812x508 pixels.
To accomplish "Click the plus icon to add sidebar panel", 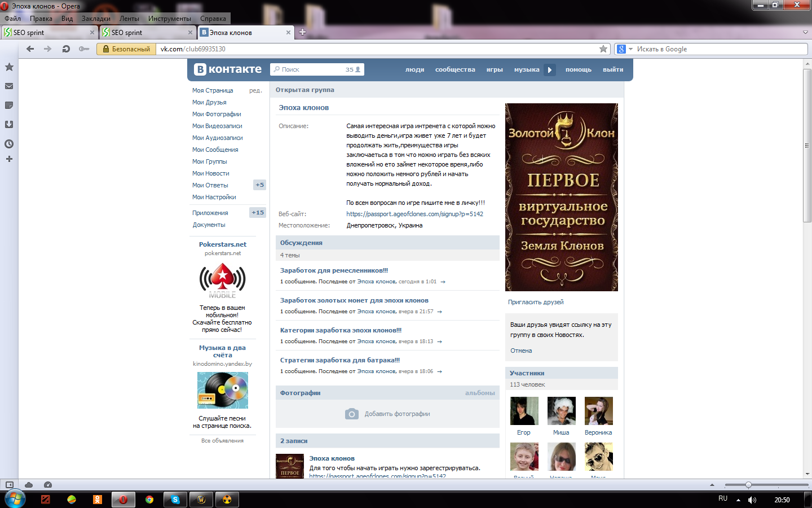I will tap(9, 159).
